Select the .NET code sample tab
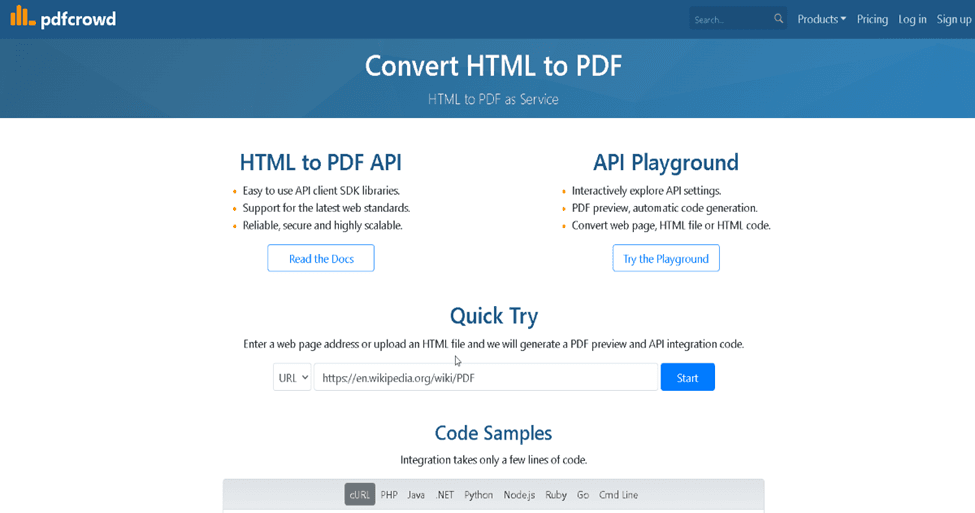The width and height of the screenshot is (975, 513). point(445,495)
